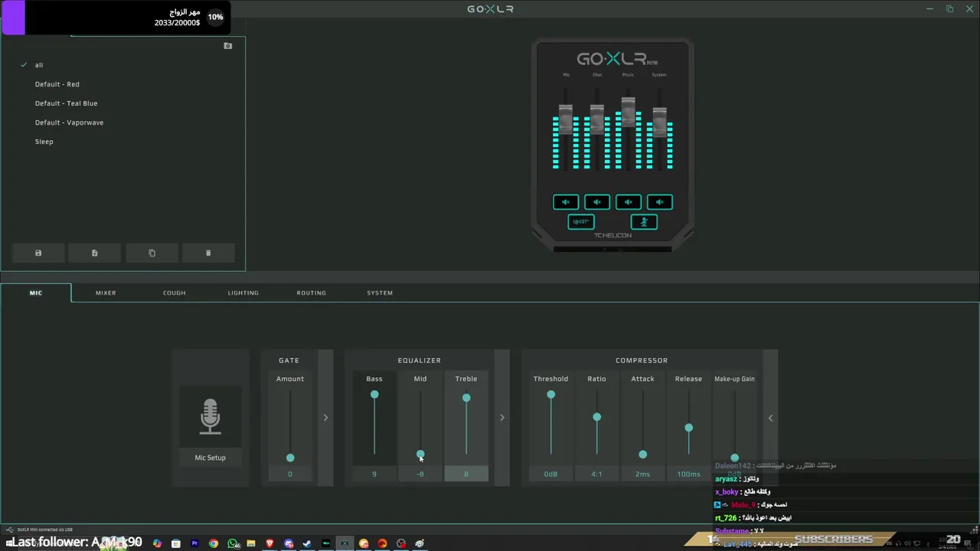Click the GoXLR app icon on the taskbar
The image size is (980, 551).
[x=345, y=543]
